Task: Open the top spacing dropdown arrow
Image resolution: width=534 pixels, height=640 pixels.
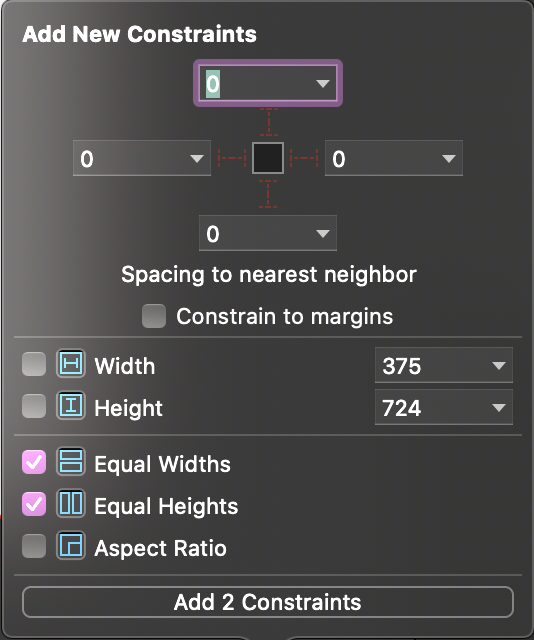Action: click(323, 84)
